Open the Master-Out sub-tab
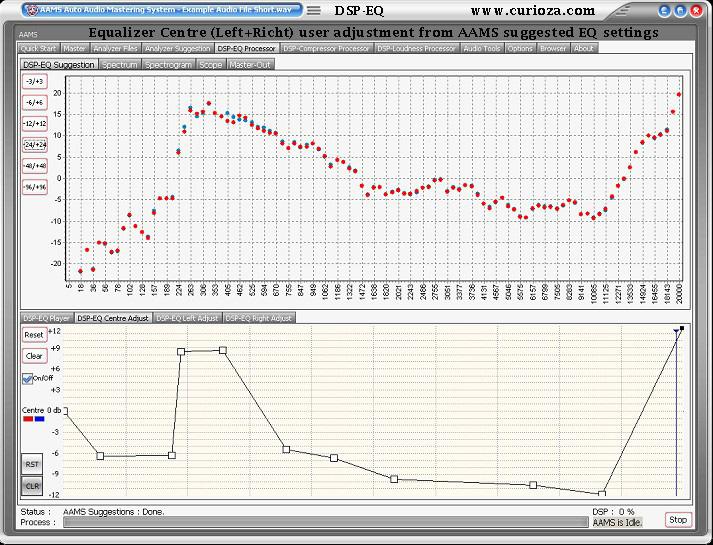713x545 pixels. coord(250,65)
